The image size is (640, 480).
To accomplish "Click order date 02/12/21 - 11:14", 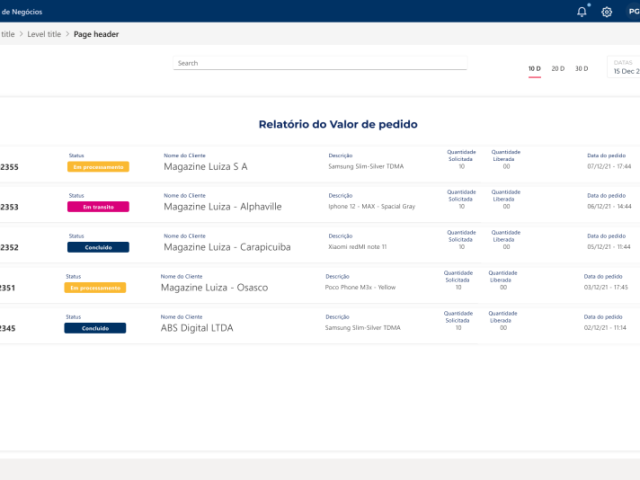I will tap(605, 328).
